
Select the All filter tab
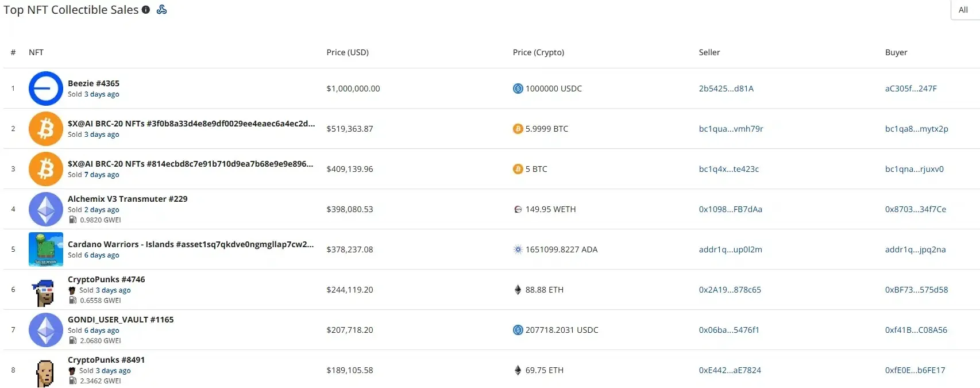(x=963, y=10)
